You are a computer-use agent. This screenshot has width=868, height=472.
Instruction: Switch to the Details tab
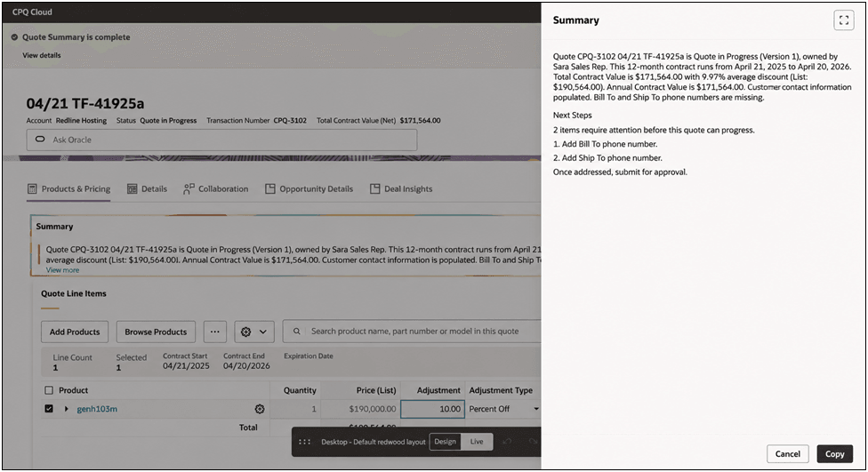pos(147,189)
